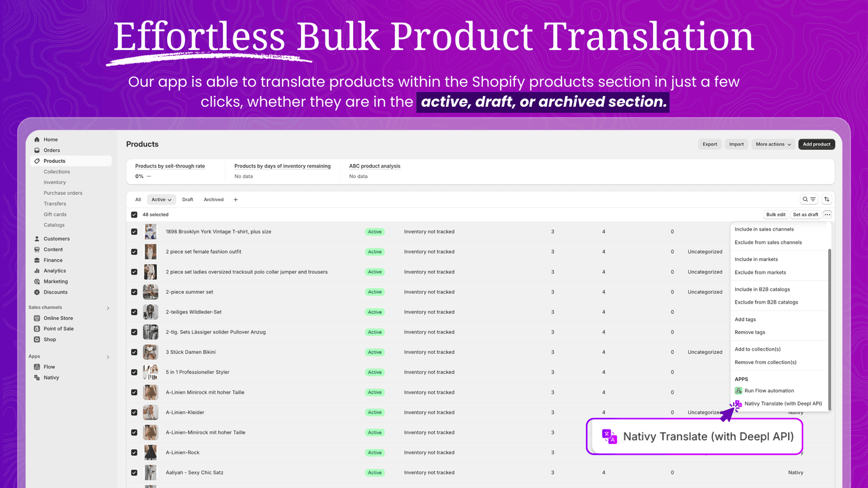Open the 3 Stück Damen Bikini thumbnail
Screen dimensions: 868x488
[150, 352]
